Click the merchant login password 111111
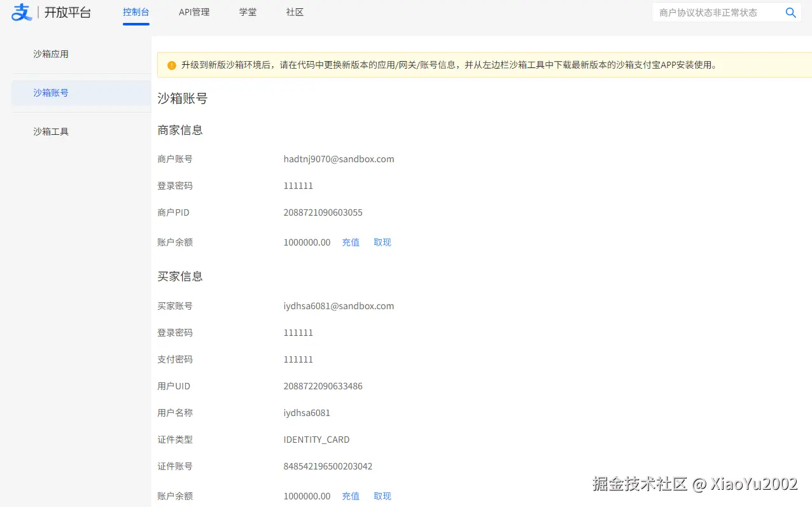Viewport: 812px width, 507px height. pos(298,186)
